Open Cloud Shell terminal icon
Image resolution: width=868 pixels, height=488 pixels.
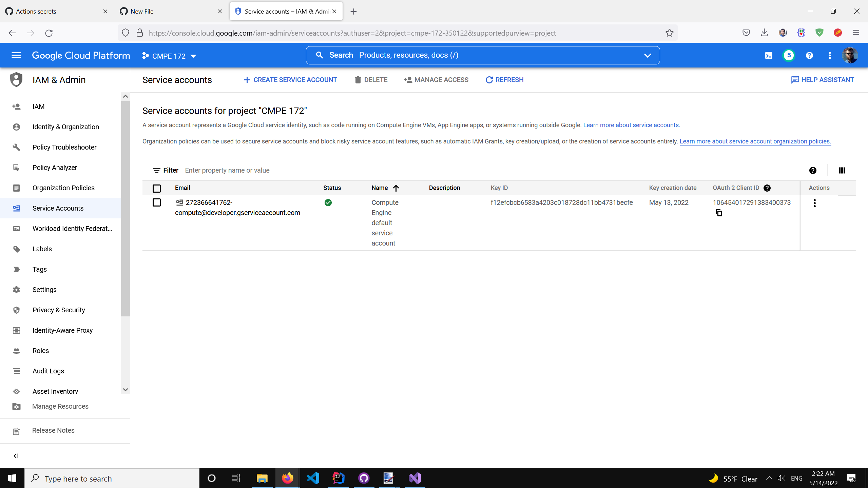(x=769, y=56)
